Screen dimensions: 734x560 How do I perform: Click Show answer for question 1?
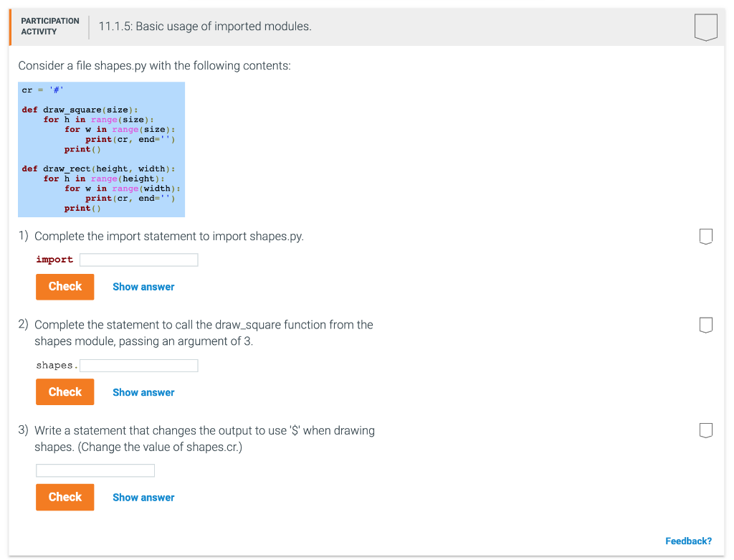click(143, 286)
